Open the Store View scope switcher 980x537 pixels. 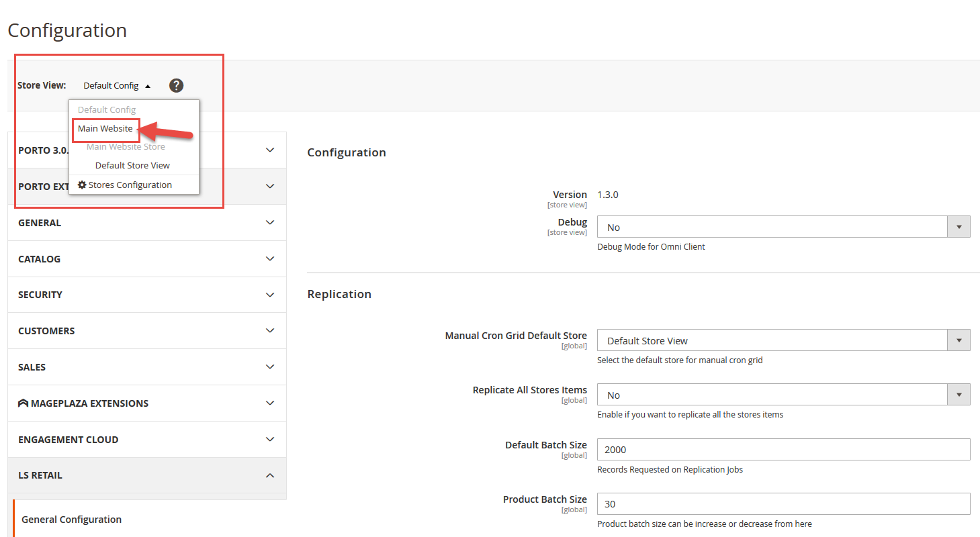117,86
